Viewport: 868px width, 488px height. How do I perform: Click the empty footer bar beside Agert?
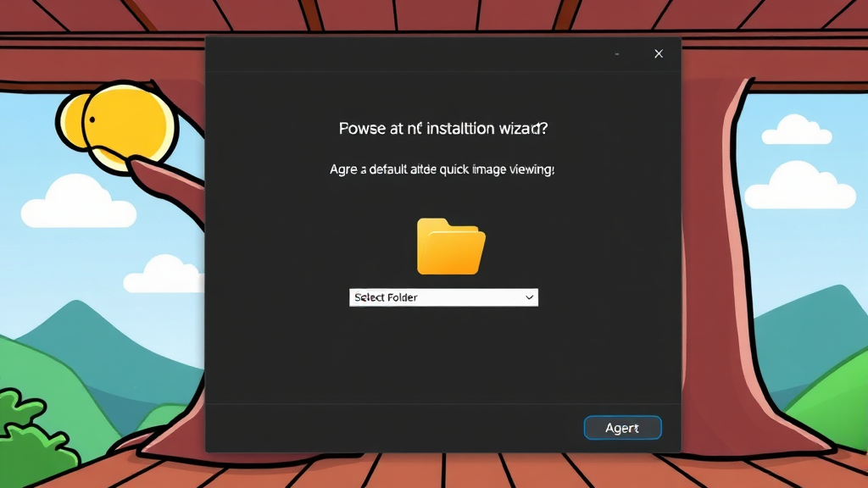pos(390,428)
